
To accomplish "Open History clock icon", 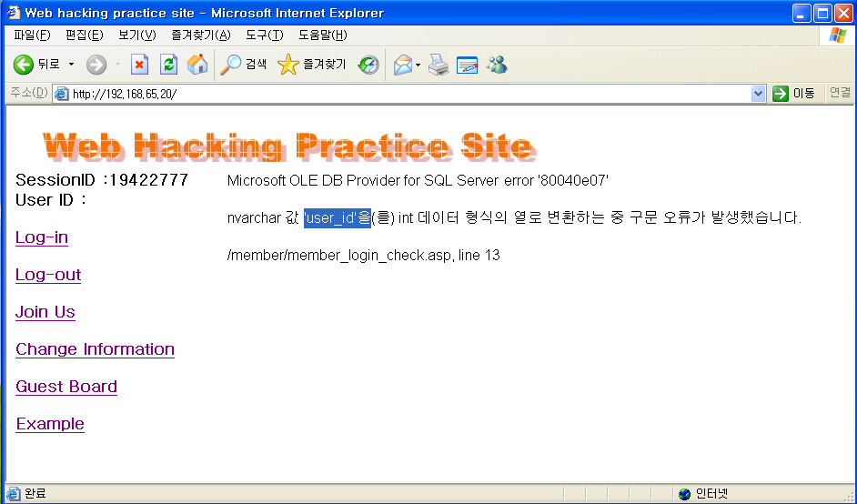I will pos(368,65).
